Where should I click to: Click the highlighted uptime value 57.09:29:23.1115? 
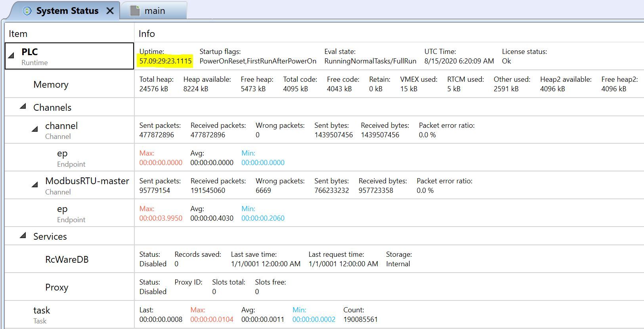(x=165, y=61)
